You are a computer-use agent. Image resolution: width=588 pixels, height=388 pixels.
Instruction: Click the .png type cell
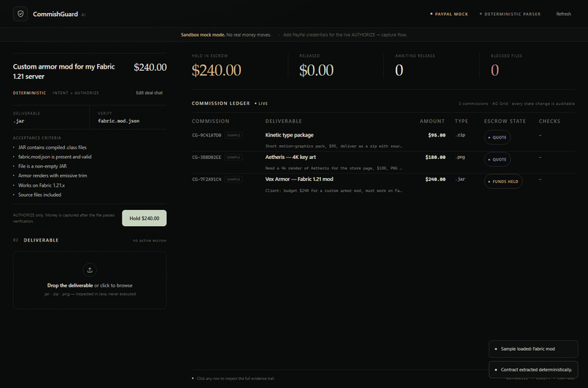(x=460, y=157)
